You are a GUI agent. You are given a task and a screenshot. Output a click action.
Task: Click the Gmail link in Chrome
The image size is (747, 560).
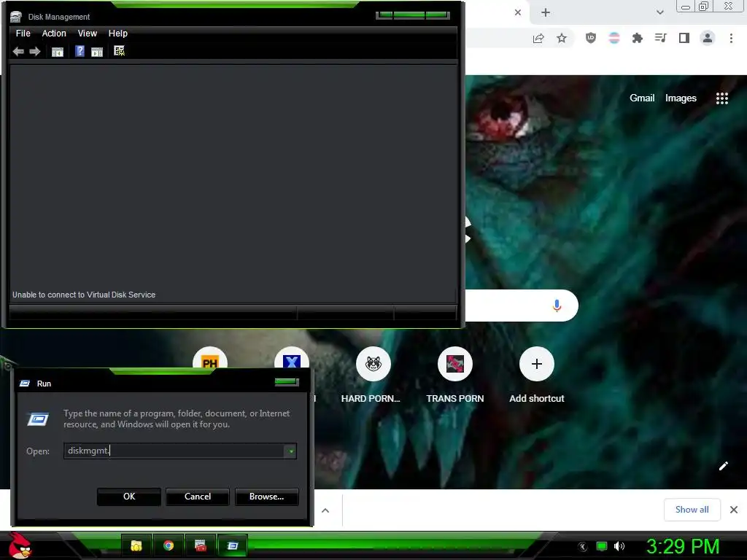pyautogui.click(x=642, y=98)
